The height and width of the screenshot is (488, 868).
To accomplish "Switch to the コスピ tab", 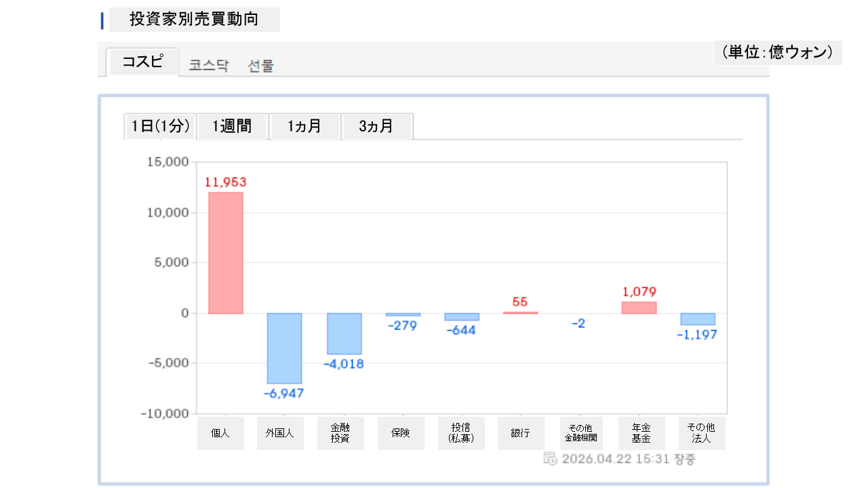I will 142,62.
